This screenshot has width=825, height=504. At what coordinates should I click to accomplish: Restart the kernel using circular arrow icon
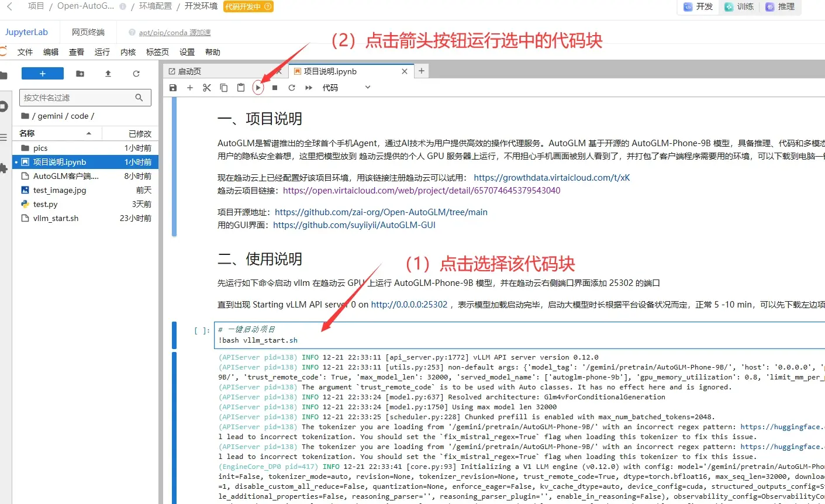[x=292, y=88]
